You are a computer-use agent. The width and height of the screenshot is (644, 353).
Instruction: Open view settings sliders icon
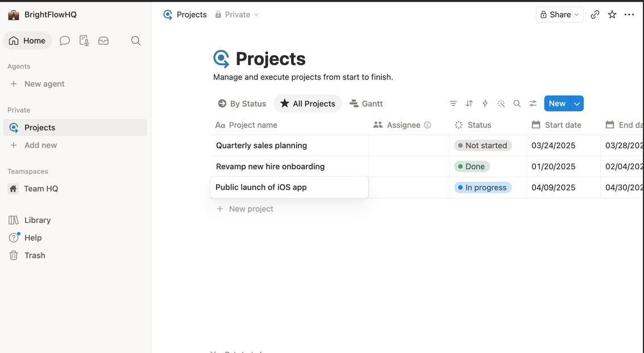point(533,103)
